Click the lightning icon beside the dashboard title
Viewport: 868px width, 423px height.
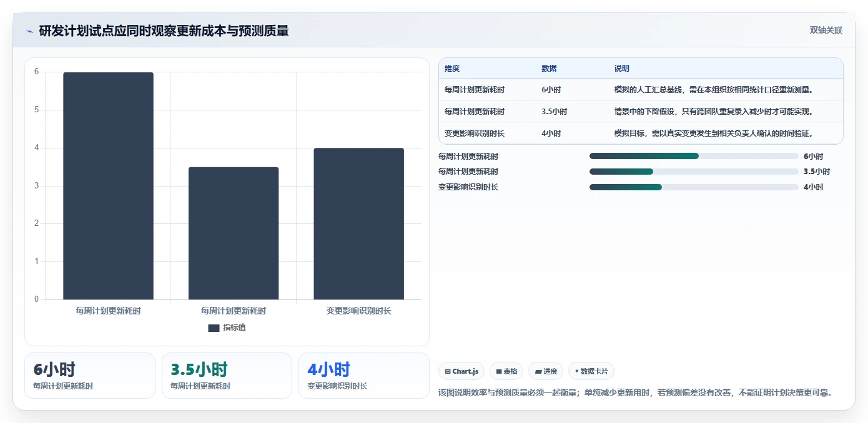(30, 31)
